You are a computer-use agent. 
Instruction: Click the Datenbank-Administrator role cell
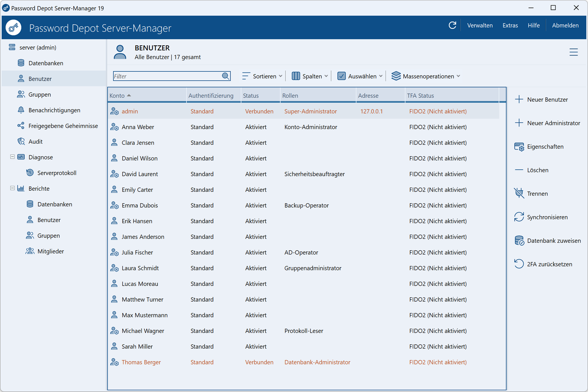(317, 362)
